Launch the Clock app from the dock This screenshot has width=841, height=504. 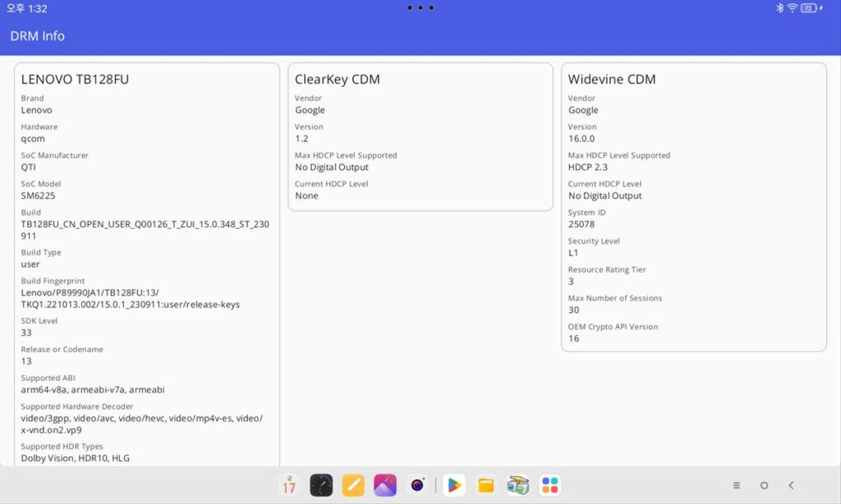(x=321, y=485)
